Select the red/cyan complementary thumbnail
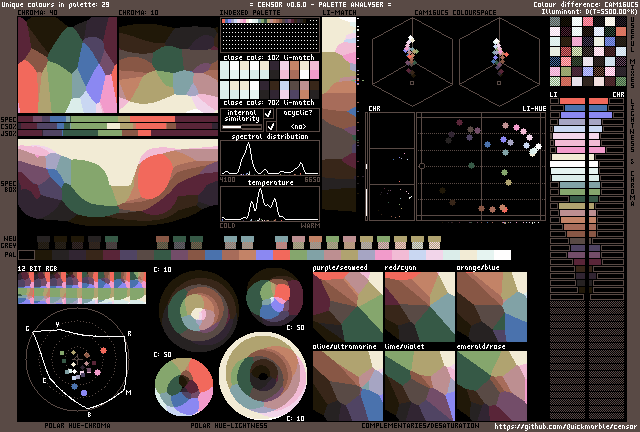 pos(419,306)
